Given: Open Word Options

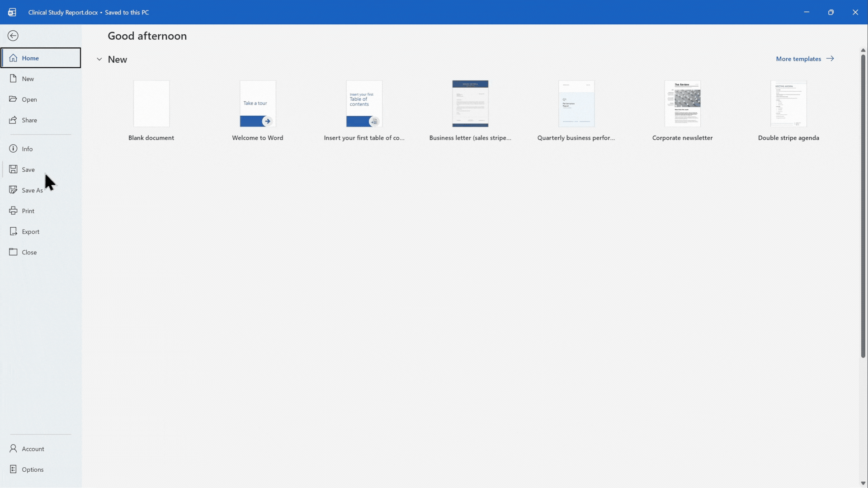Looking at the screenshot, I should [x=41, y=469].
